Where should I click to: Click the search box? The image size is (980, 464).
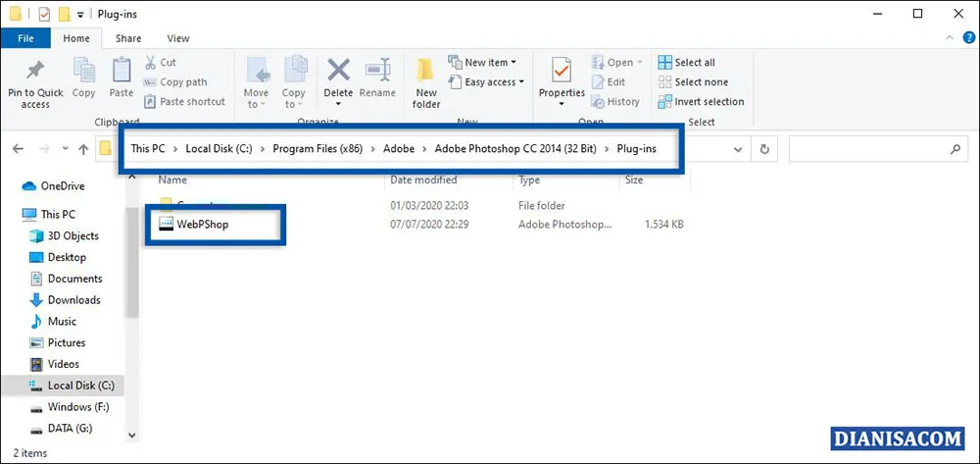tap(877, 149)
